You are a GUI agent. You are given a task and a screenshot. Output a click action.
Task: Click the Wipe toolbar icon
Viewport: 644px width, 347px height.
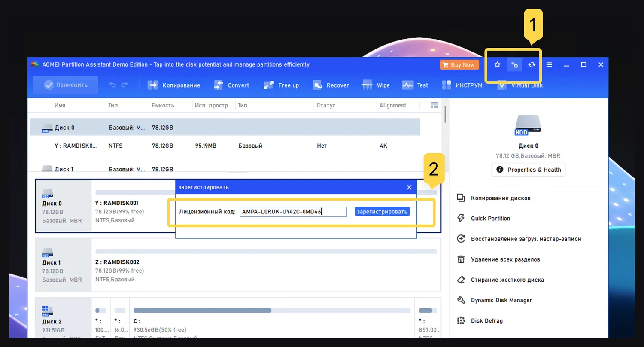point(376,85)
